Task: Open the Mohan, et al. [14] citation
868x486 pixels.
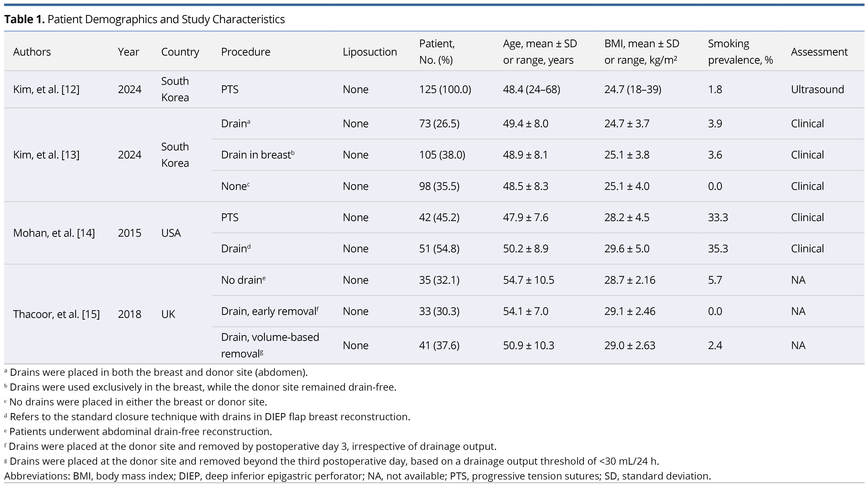Action: 54,233
